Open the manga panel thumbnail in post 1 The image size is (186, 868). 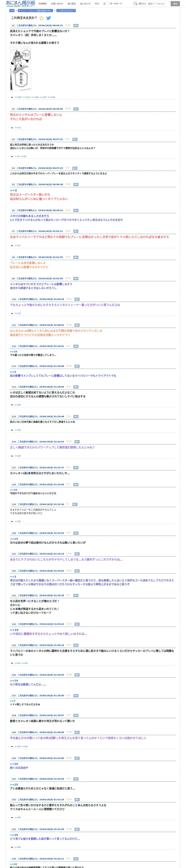(x=21, y=69)
